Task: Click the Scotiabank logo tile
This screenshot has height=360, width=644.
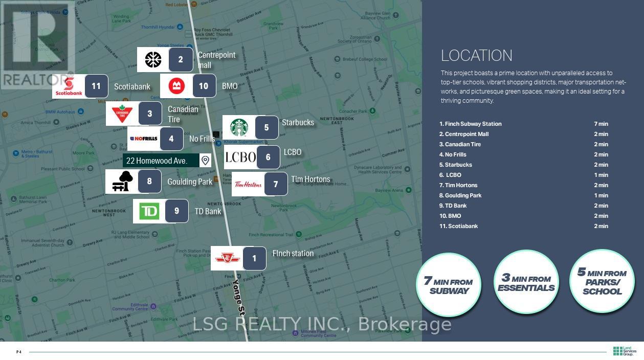Action: (x=69, y=86)
